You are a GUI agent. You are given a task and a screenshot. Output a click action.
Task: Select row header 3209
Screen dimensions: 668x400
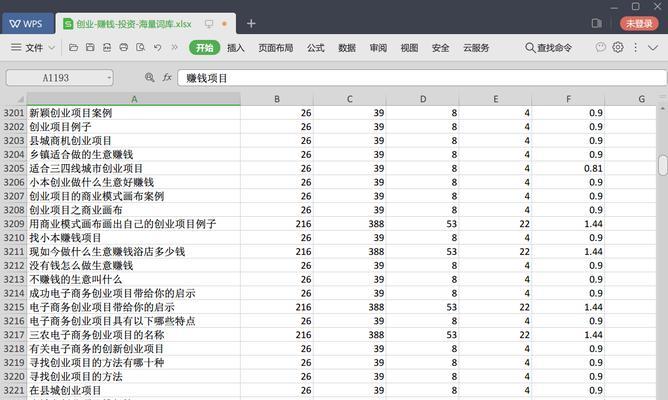(14, 224)
